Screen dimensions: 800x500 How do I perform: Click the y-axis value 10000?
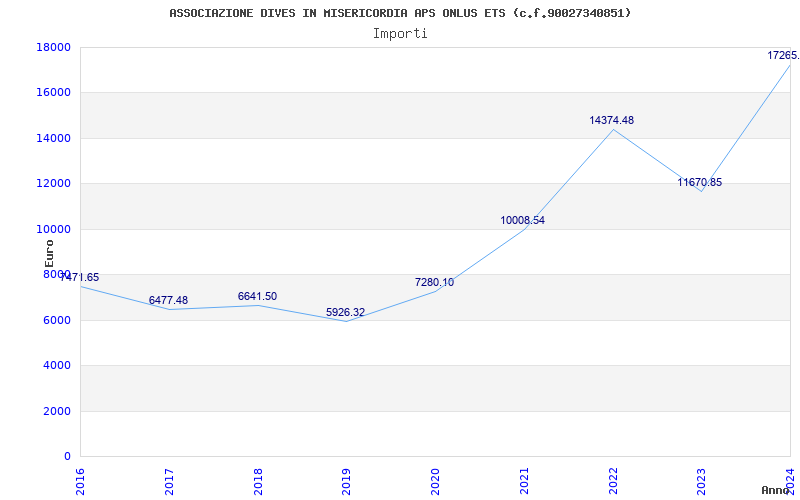tap(54, 229)
